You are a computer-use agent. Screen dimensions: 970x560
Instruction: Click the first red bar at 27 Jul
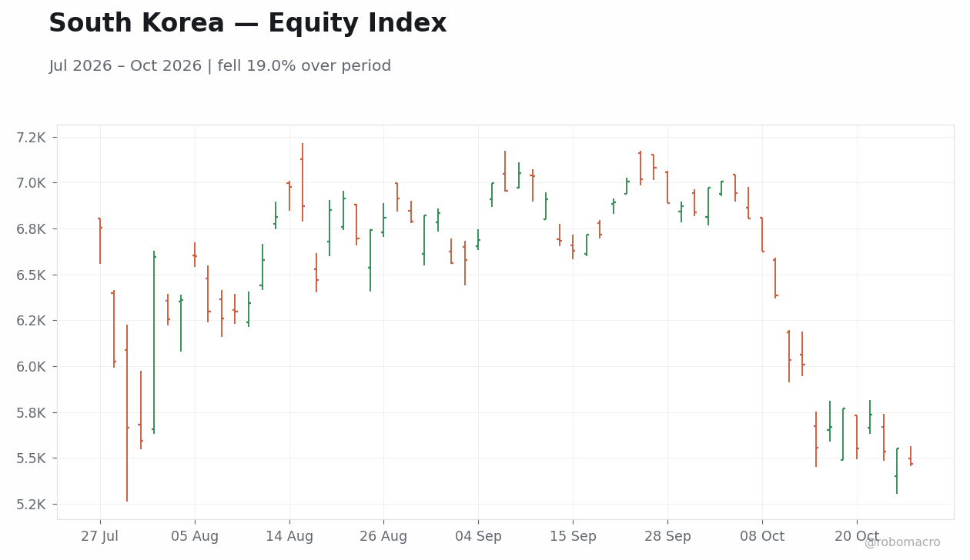pyautogui.click(x=100, y=241)
